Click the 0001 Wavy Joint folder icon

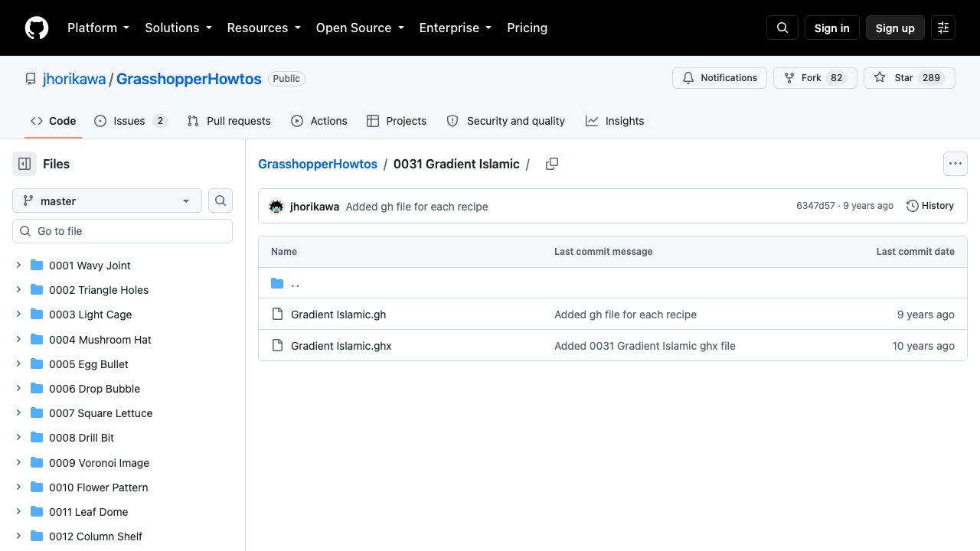(x=37, y=265)
